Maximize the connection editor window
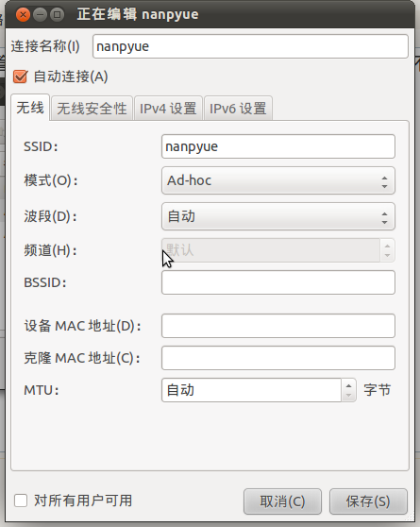The width and height of the screenshot is (420, 527). coord(58,15)
